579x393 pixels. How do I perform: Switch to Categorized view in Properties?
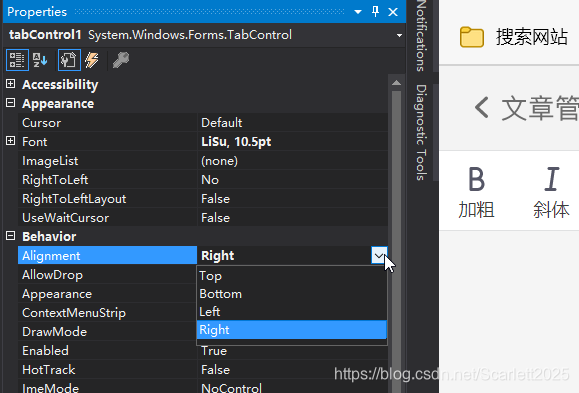coord(17,60)
